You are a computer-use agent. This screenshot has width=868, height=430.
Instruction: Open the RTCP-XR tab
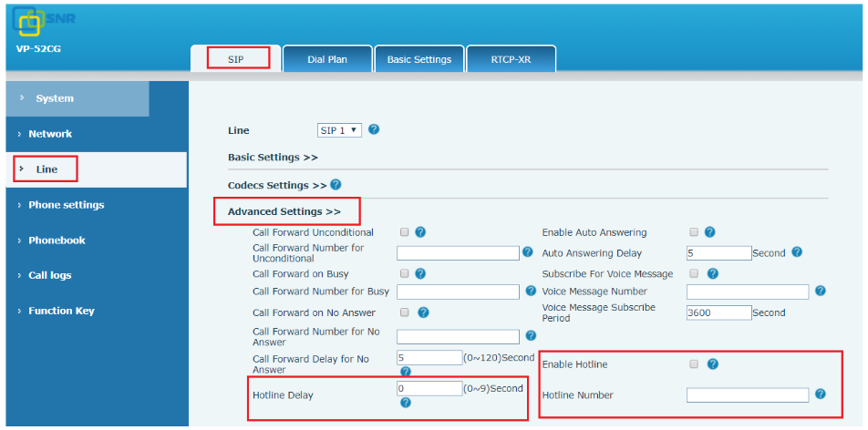[x=511, y=59]
